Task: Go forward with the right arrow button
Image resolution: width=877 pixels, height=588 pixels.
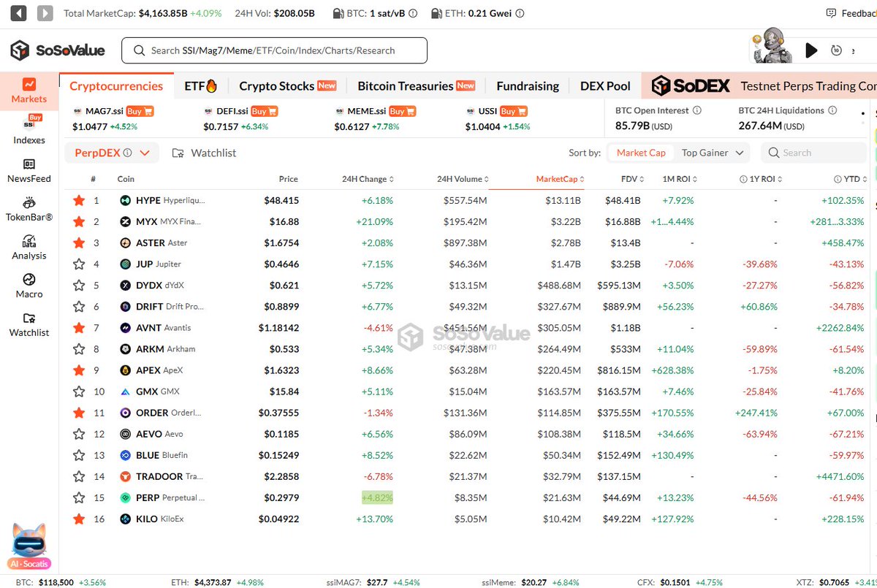Action: point(45,13)
